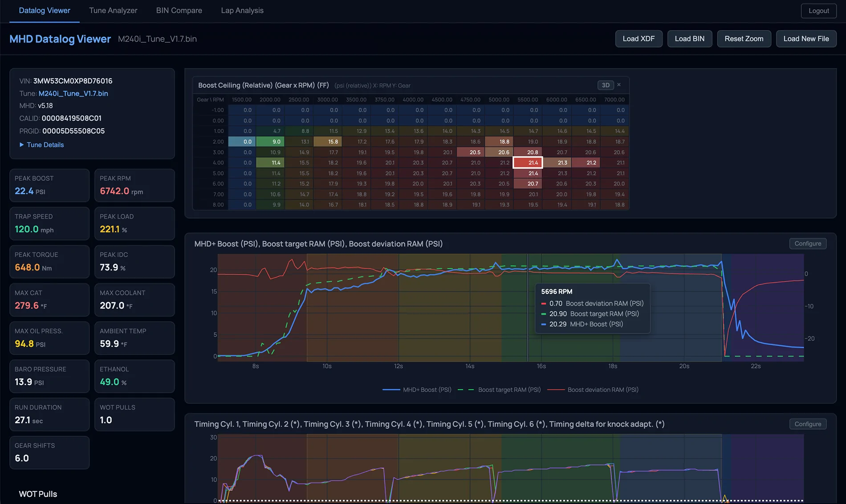Toggle MHD+ Boost (PSI) legend series

[417, 390]
